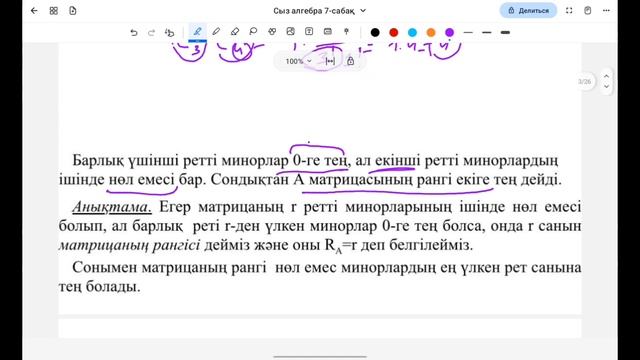Viewport: 640px width, 360px height.
Task: Add a new page icon
Action: coord(73,11)
